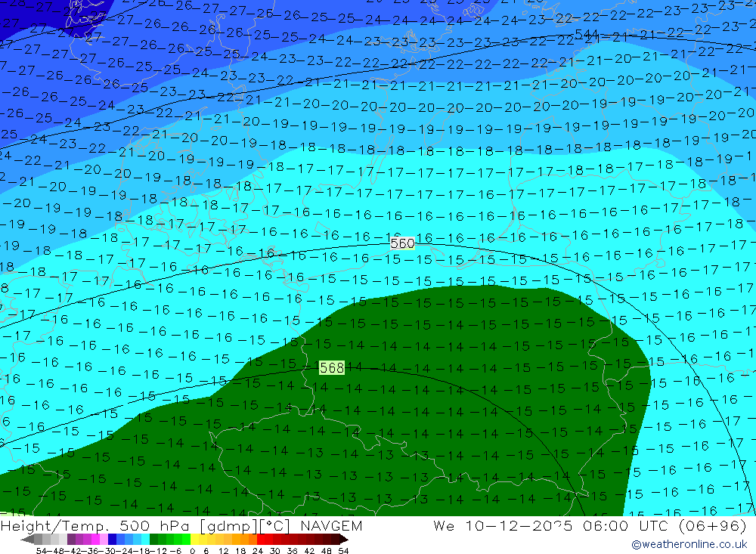Viewport: 756px width, 554px height.
Task: Click the (06+96) forecast hour text
Action: pos(713,525)
